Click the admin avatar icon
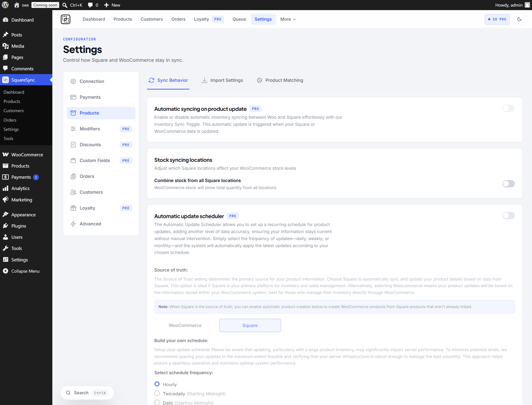Screen dimensions: 532x405 527,5
